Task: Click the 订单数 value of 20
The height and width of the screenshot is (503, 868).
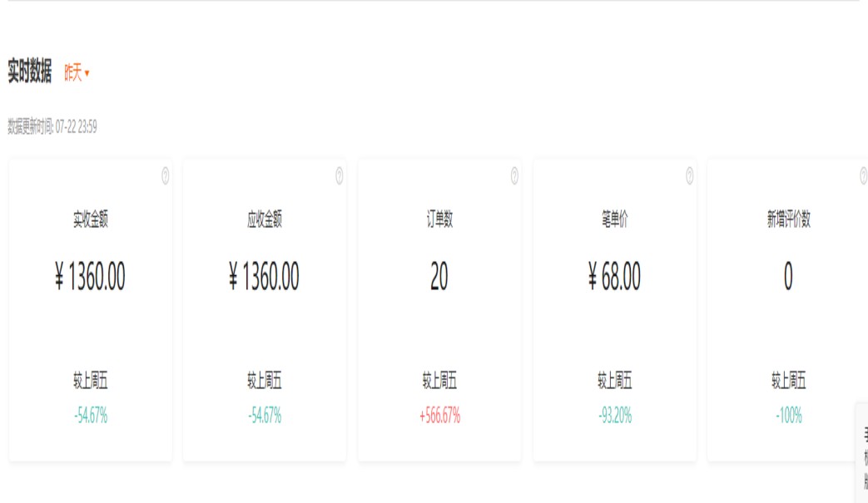Action: coord(439,278)
